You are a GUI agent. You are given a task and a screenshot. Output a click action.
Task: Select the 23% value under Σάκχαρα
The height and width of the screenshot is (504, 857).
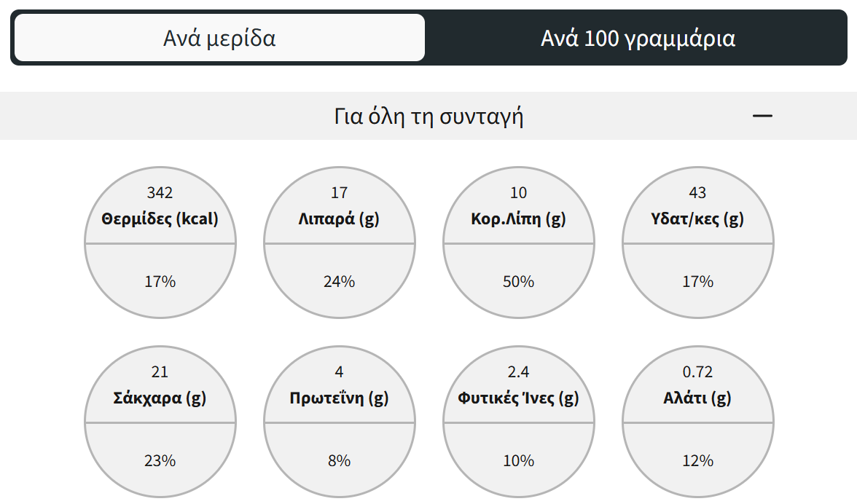(x=160, y=460)
